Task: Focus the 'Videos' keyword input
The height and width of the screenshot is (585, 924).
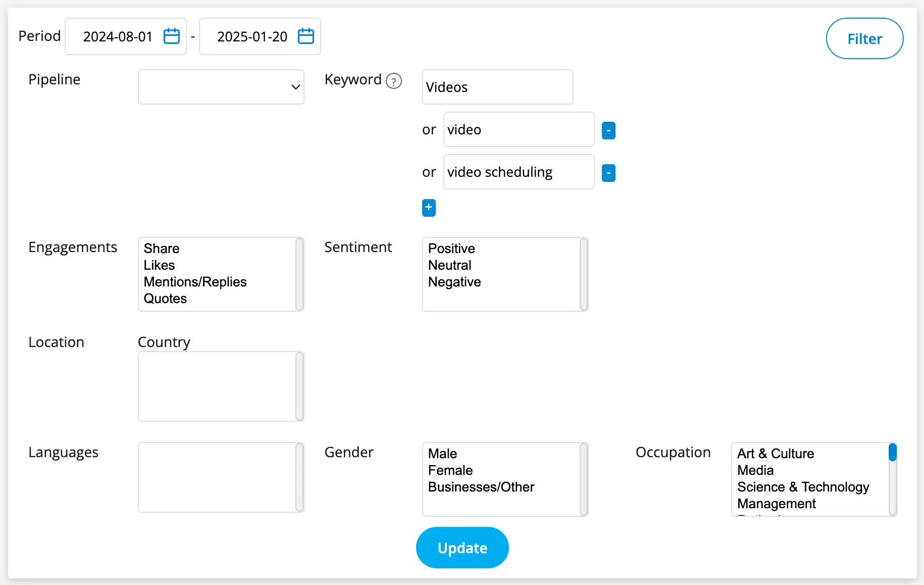Action: pos(497,87)
